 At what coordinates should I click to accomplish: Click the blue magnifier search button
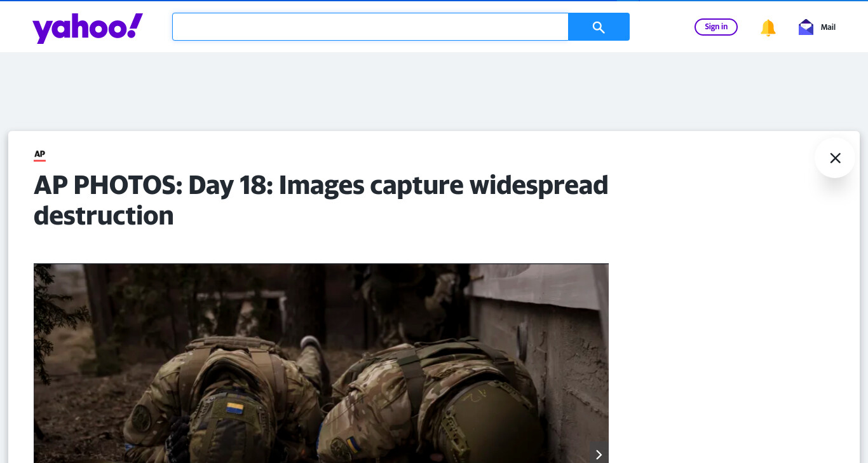[x=599, y=27]
